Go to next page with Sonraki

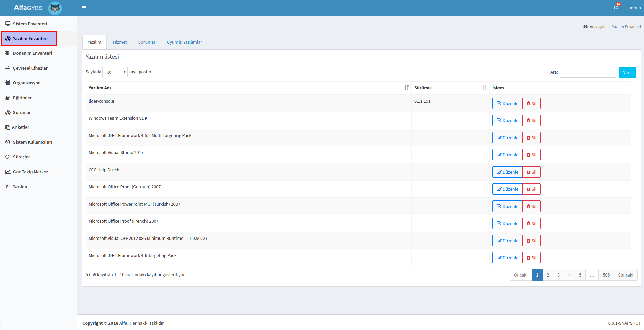pos(625,275)
